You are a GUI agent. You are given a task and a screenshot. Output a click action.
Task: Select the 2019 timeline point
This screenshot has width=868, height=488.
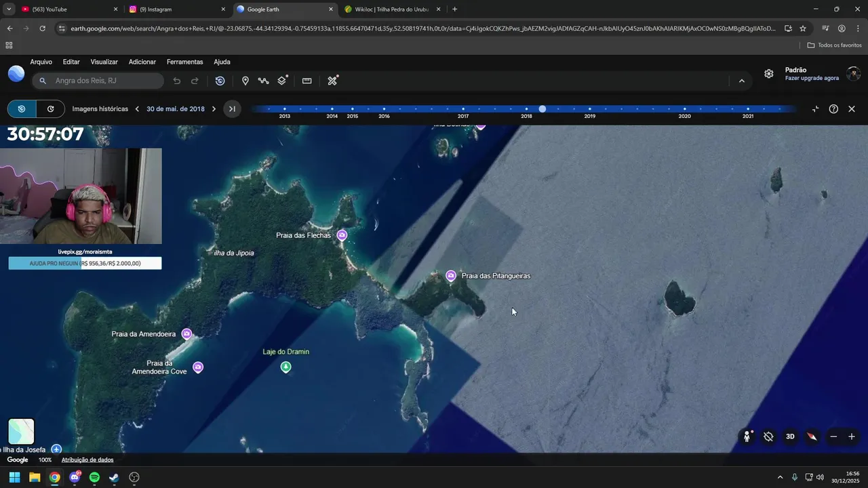590,109
